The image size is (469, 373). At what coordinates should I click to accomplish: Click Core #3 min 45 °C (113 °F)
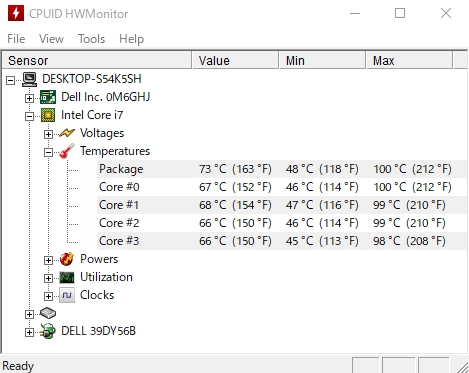tap(322, 241)
